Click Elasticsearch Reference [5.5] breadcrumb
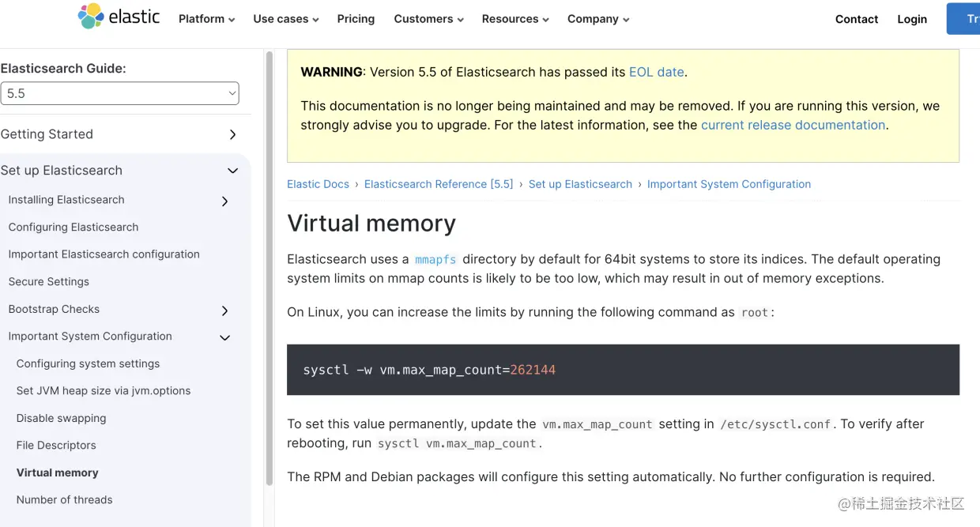Image resolution: width=980 pixels, height=527 pixels. (x=439, y=184)
